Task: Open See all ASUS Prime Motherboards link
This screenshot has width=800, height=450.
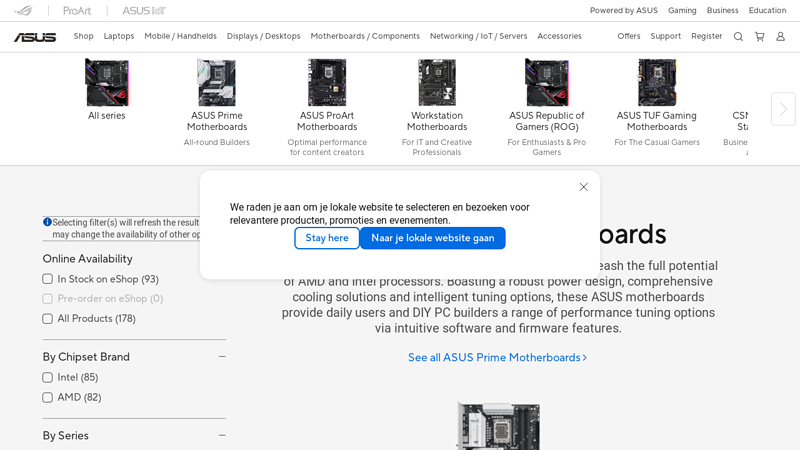Action: [x=497, y=358]
